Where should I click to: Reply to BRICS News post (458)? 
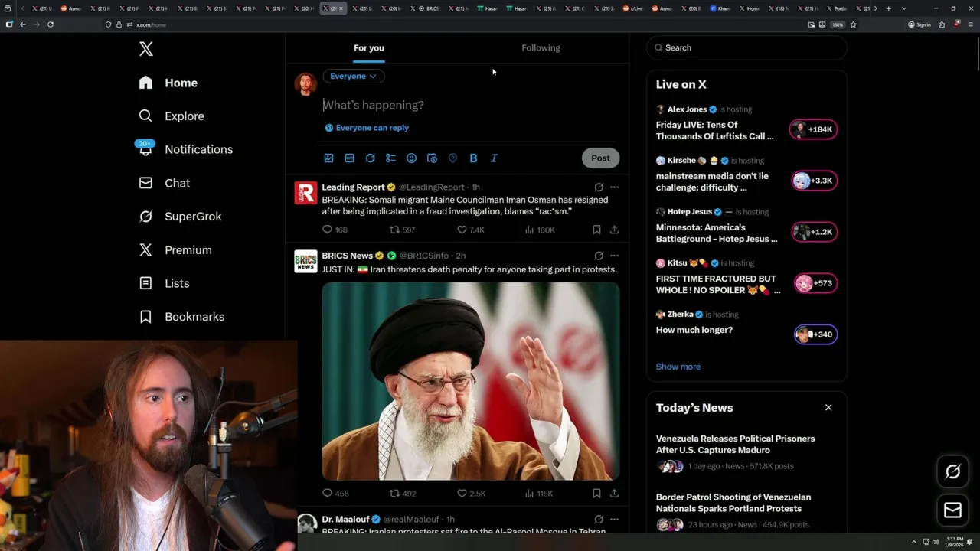335,494
